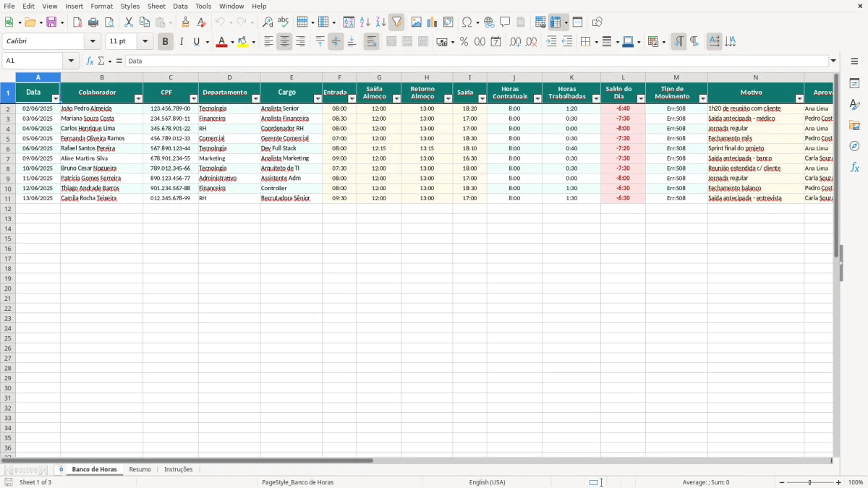Screen dimensions: 868x488
Task: Open the Format menu
Action: point(101,6)
